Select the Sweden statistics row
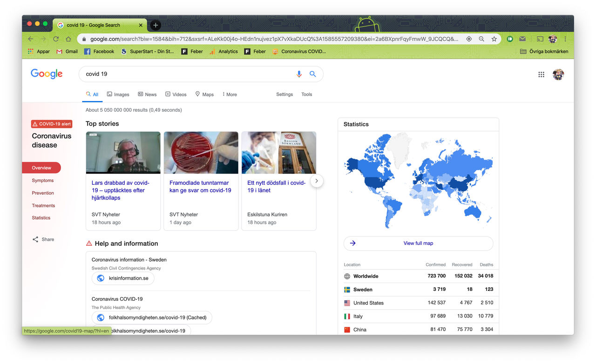 (x=418, y=290)
